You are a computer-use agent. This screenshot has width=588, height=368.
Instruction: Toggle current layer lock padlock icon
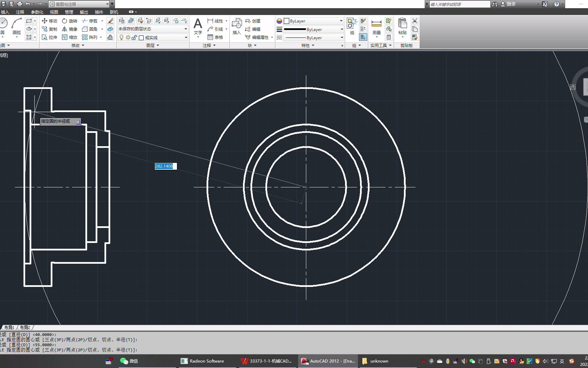tap(134, 37)
